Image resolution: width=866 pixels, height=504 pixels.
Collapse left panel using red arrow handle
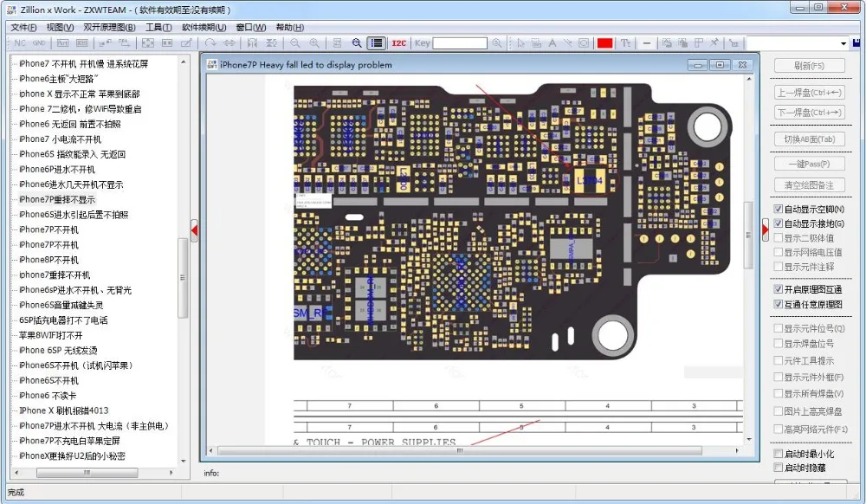[194, 230]
